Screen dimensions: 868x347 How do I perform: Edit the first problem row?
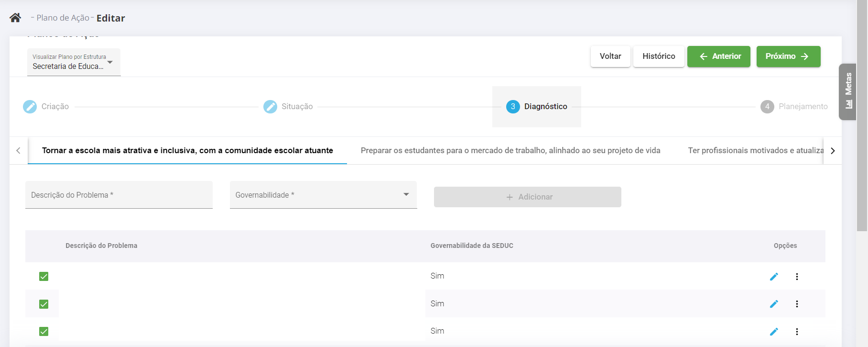(x=774, y=277)
